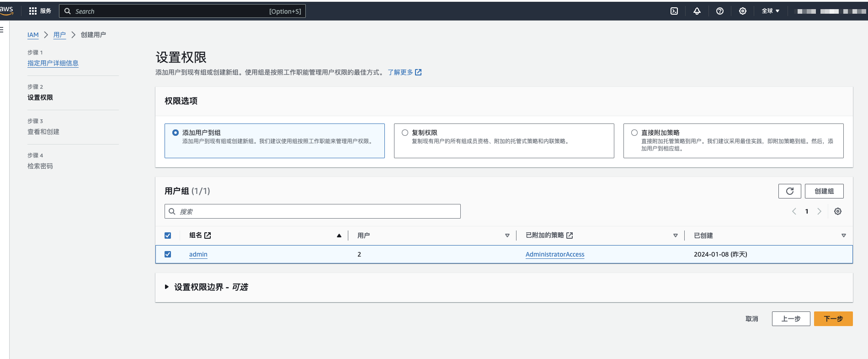Focus the top AWS Search field

tap(182, 11)
